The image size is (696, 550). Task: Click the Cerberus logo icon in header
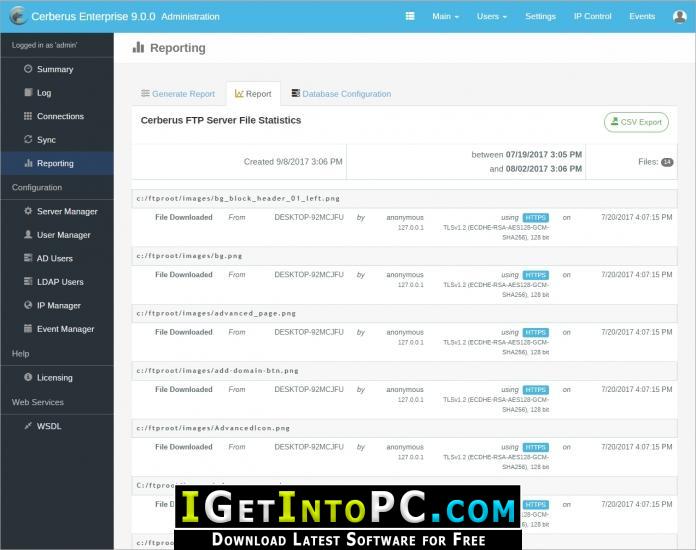[x=18, y=16]
